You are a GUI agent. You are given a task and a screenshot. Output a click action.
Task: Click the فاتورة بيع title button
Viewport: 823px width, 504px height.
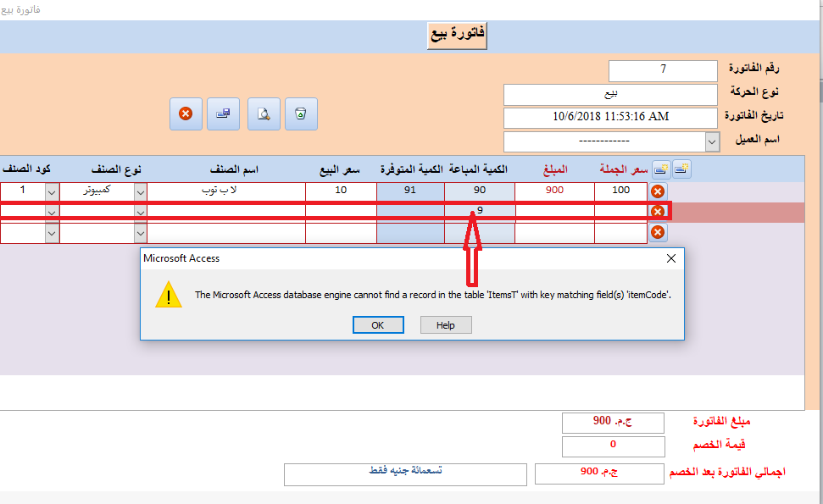[x=456, y=36]
